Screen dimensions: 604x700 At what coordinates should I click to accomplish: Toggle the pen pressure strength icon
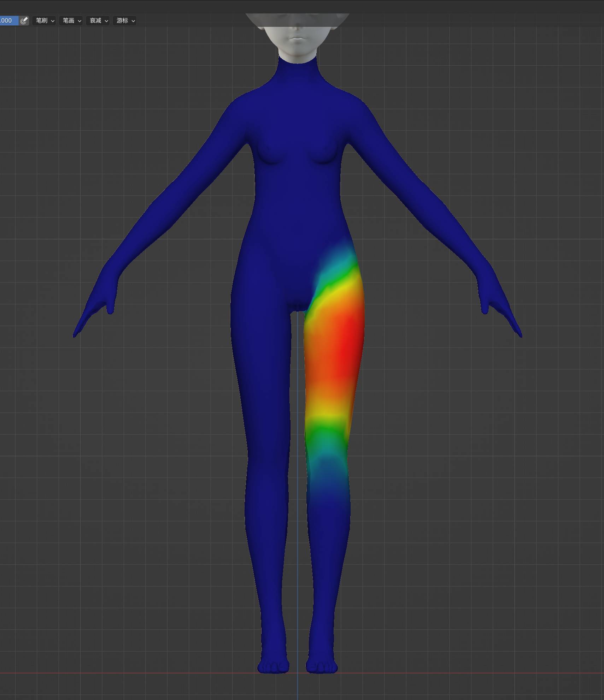point(24,21)
